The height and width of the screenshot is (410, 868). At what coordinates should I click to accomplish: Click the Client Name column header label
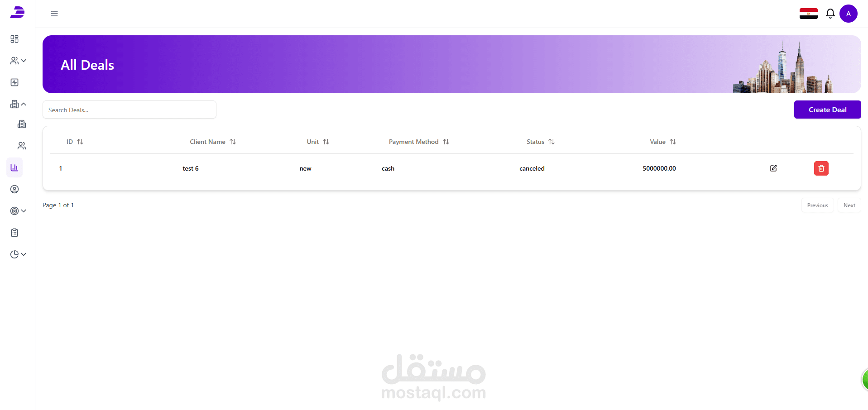click(208, 142)
